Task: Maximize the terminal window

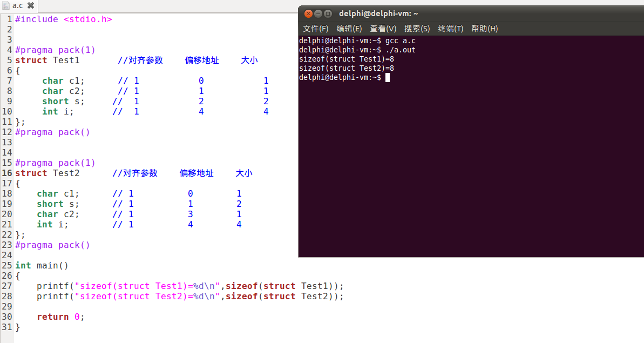Action: (328, 14)
